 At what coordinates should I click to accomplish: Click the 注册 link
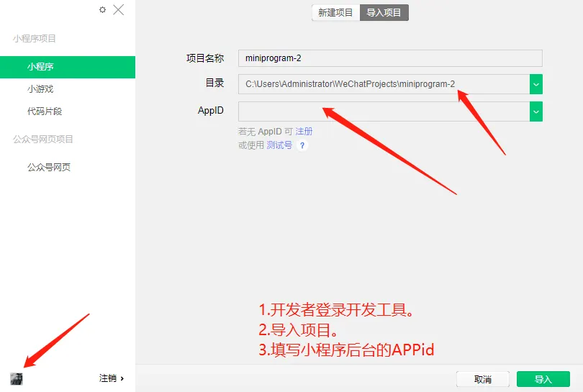click(304, 131)
